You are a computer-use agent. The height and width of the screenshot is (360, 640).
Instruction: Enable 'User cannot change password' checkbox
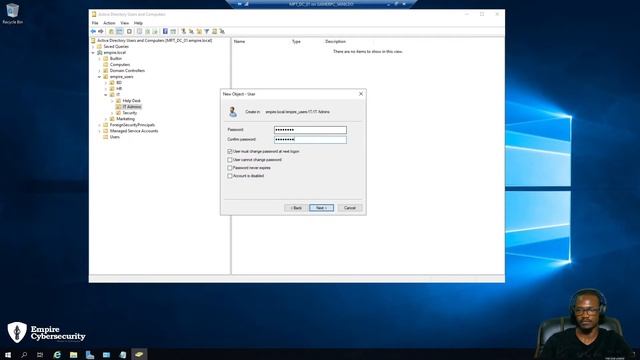pyautogui.click(x=230, y=160)
